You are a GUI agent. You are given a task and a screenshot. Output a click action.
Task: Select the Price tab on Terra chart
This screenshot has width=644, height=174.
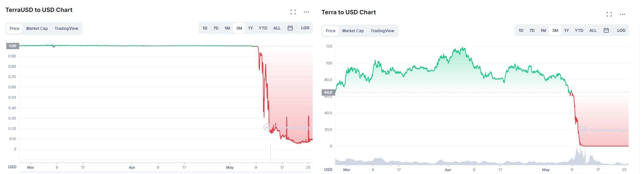pos(330,31)
